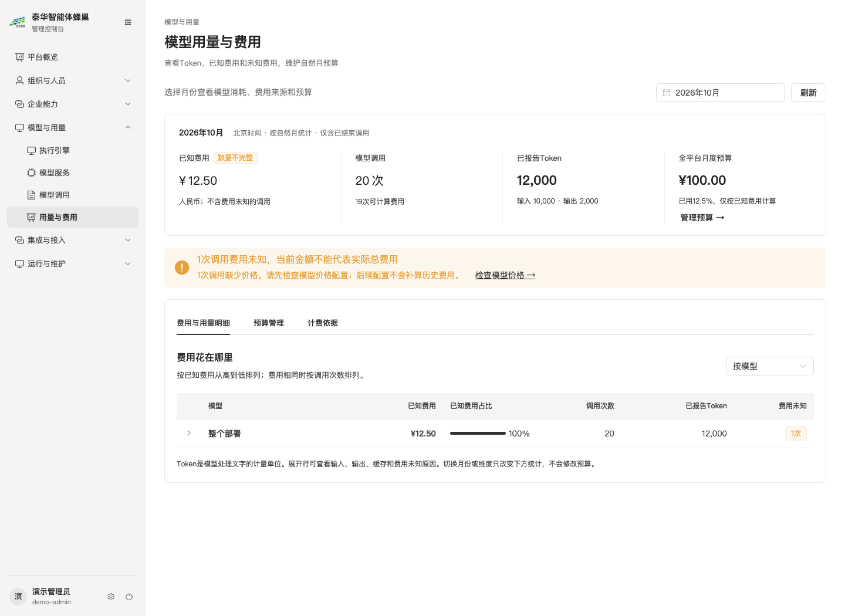
Task: Expand the 企业能力 menu chevron
Action: [128, 104]
